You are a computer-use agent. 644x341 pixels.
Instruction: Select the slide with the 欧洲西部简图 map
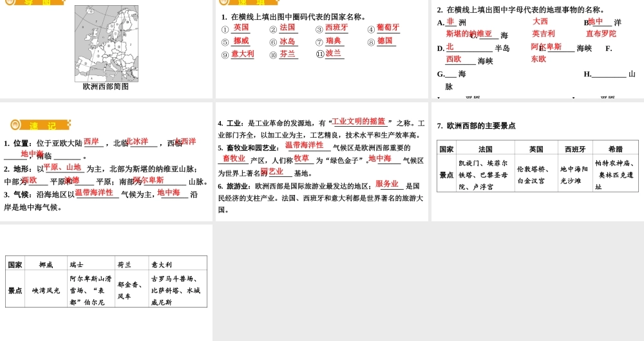coord(106,49)
